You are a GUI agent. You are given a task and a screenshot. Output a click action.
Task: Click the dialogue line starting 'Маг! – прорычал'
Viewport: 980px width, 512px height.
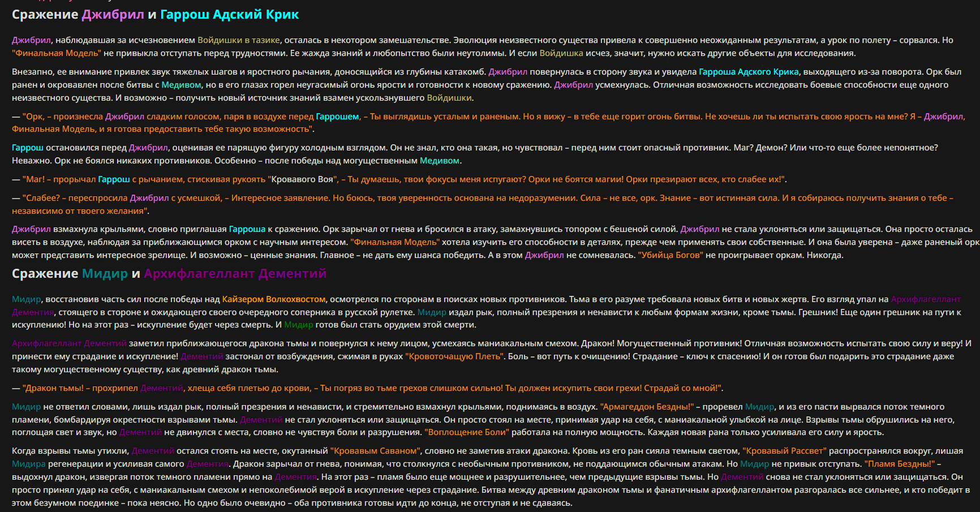click(399, 179)
